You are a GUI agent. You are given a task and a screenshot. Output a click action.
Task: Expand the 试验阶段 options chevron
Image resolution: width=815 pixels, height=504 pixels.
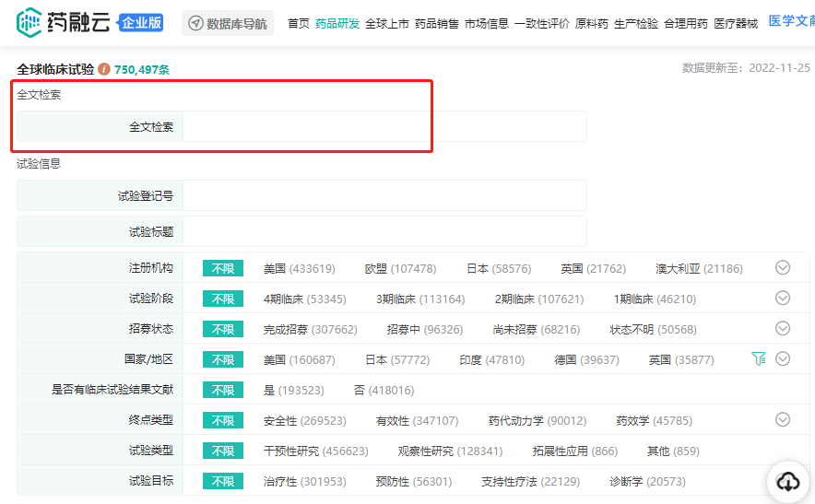[x=783, y=299]
